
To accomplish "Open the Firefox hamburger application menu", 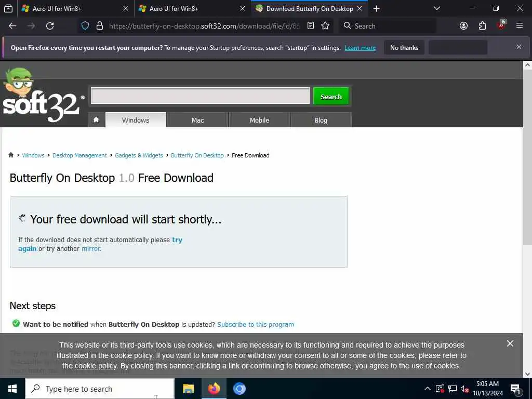I will click(520, 26).
